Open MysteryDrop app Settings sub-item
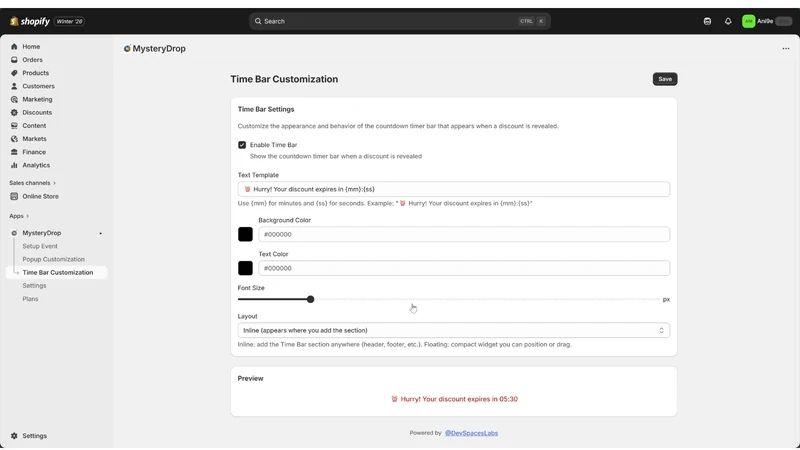 [34, 286]
